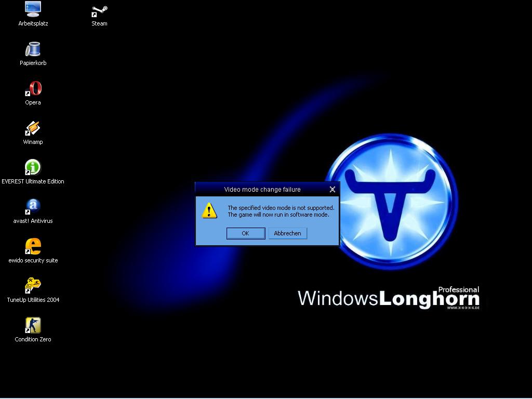Select the Steam shortcut icon
Screen dimensions: 532x399
(x=99, y=11)
